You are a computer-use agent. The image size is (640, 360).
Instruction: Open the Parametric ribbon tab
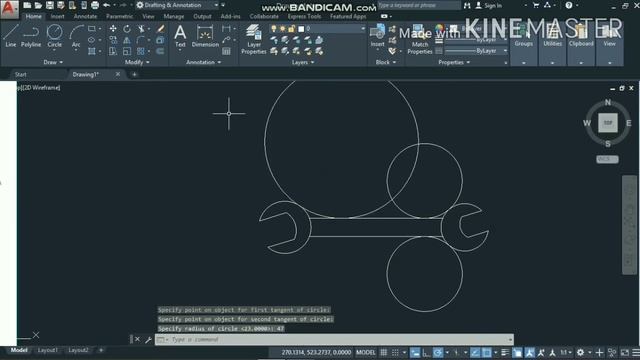click(119, 16)
